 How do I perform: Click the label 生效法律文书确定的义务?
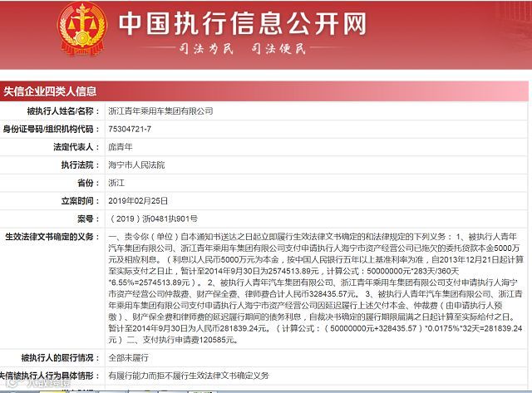52,237
